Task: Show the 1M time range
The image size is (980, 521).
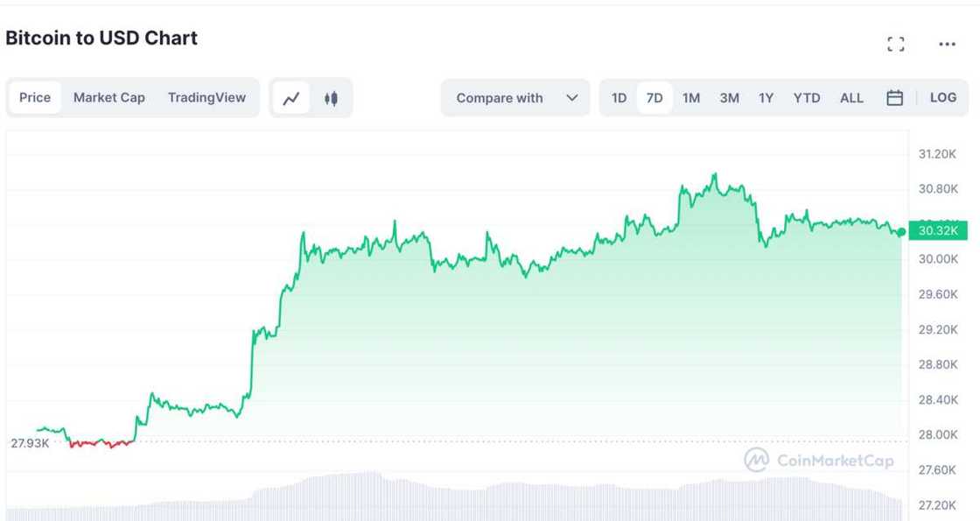Action: point(691,98)
